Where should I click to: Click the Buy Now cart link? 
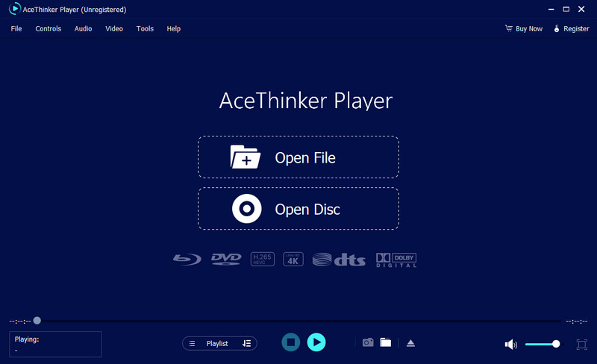[x=524, y=28]
